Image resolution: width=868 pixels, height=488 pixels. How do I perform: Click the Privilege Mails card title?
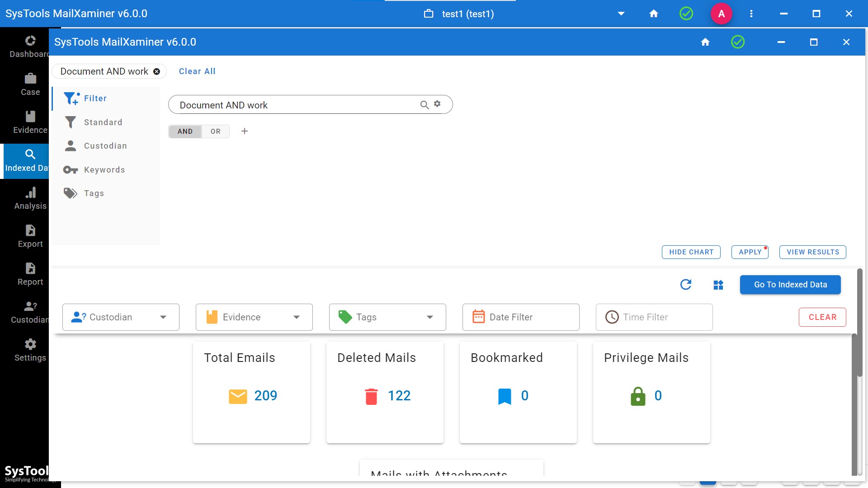646,357
